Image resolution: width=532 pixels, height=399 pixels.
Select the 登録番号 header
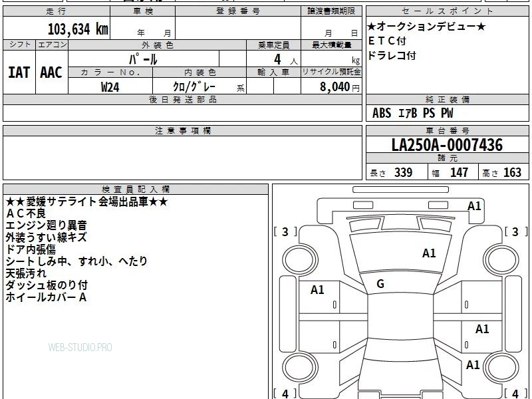click(x=238, y=11)
